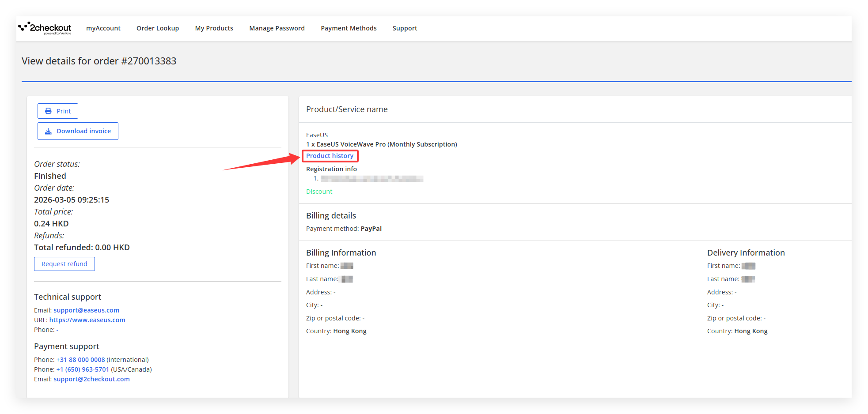Open My Products in navigation
The width and height of the screenshot is (868, 414).
click(214, 28)
